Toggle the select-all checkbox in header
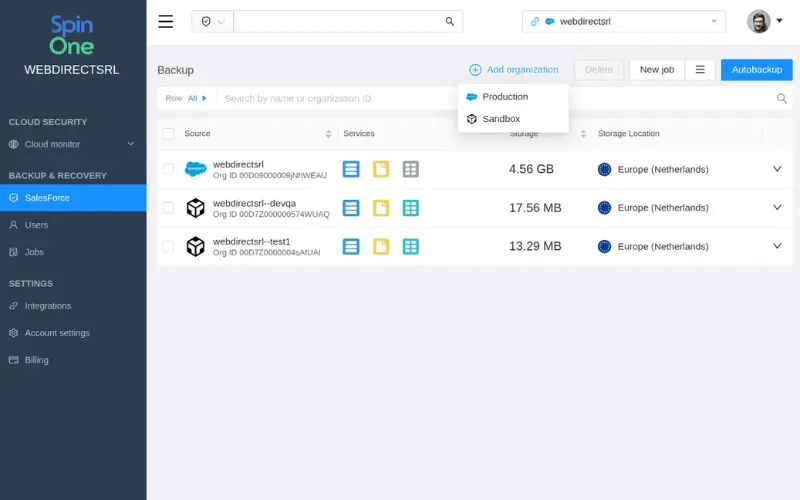 coord(168,134)
